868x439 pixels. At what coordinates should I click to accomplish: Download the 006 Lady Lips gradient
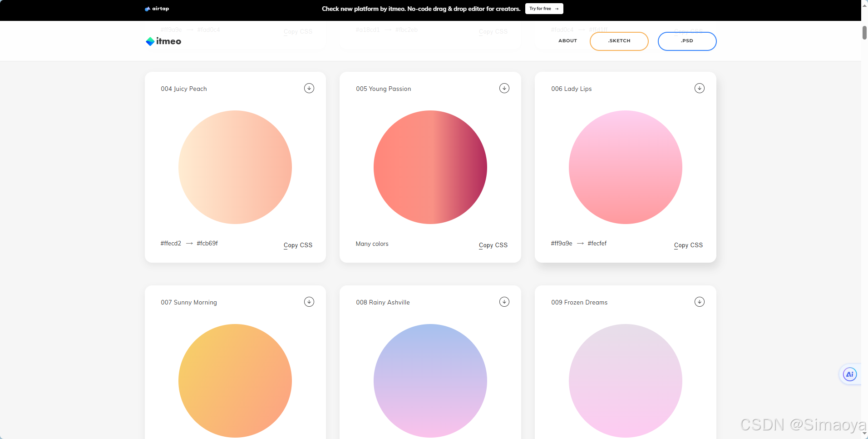[700, 88]
